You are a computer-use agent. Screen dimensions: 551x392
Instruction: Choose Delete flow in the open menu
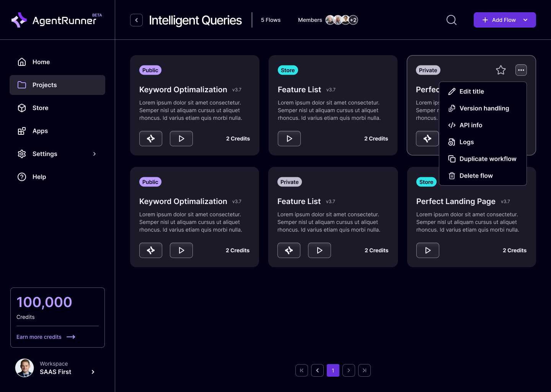click(476, 176)
